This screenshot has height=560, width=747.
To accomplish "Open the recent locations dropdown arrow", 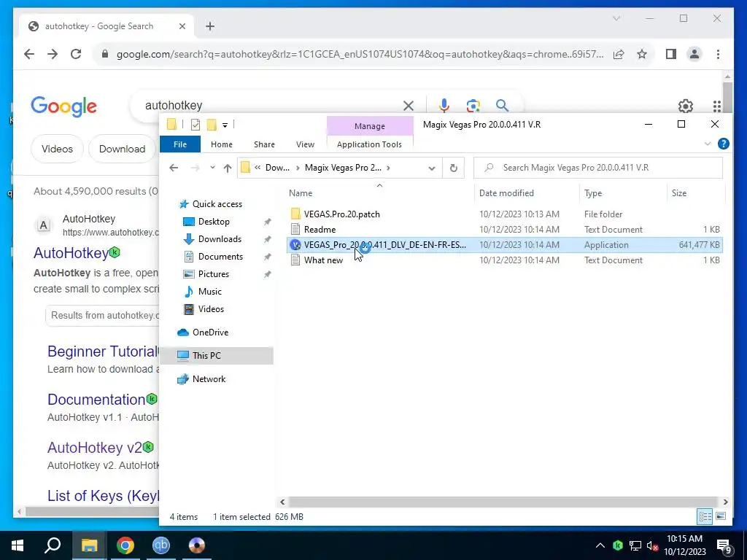I will tap(212, 168).
